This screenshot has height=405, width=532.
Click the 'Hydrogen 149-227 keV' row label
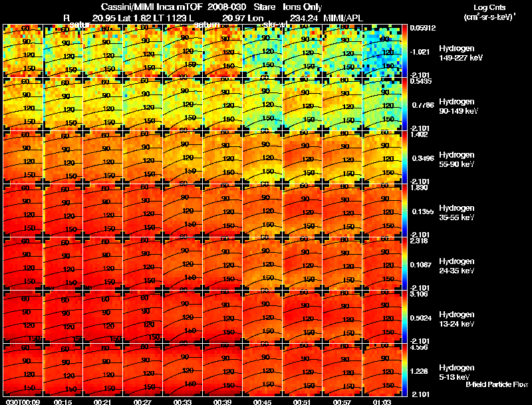[460, 53]
